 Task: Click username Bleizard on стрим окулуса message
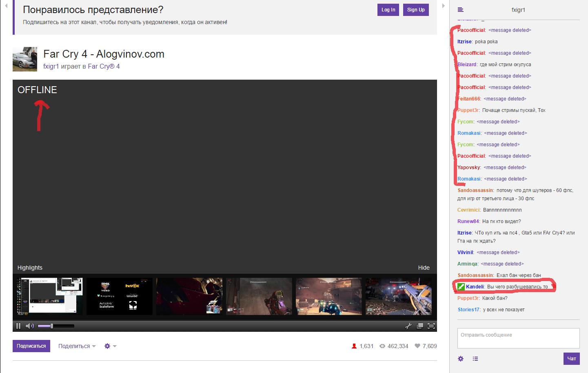pyautogui.click(x=467, y=65)
